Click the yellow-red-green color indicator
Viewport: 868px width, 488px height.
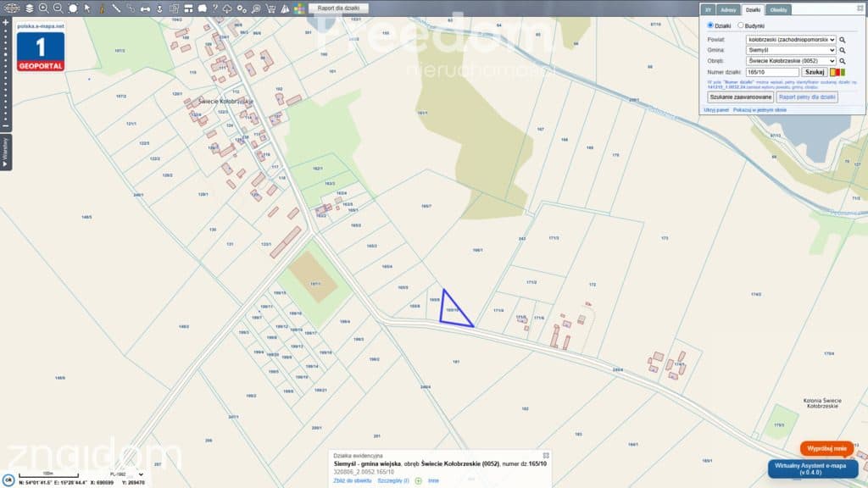click(x=837, y=72)
